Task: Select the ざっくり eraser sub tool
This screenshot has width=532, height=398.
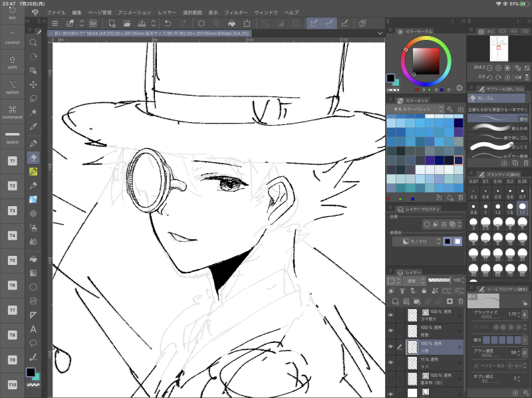Action: (497, 146)
